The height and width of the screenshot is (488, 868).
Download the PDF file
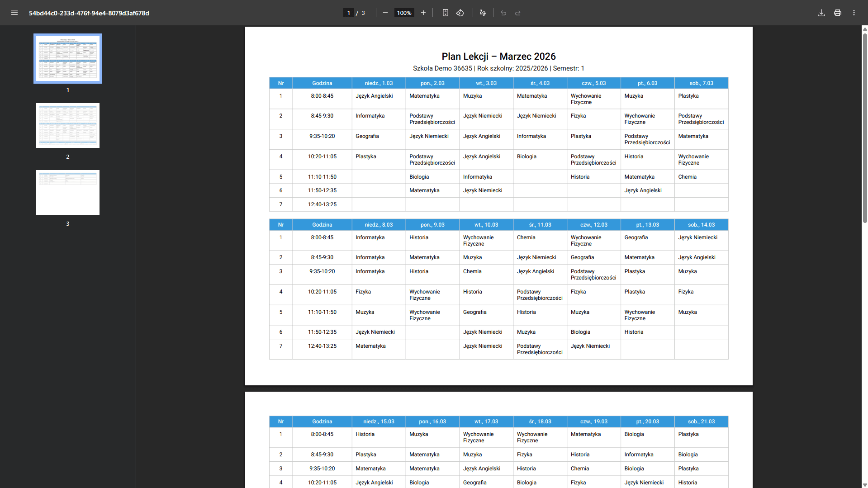(821, 13)
